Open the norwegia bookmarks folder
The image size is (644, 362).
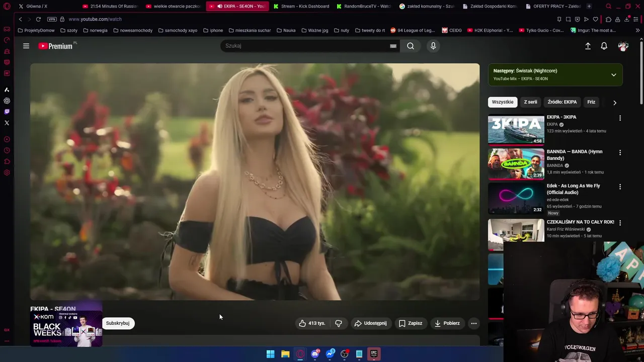pos(95,30)
